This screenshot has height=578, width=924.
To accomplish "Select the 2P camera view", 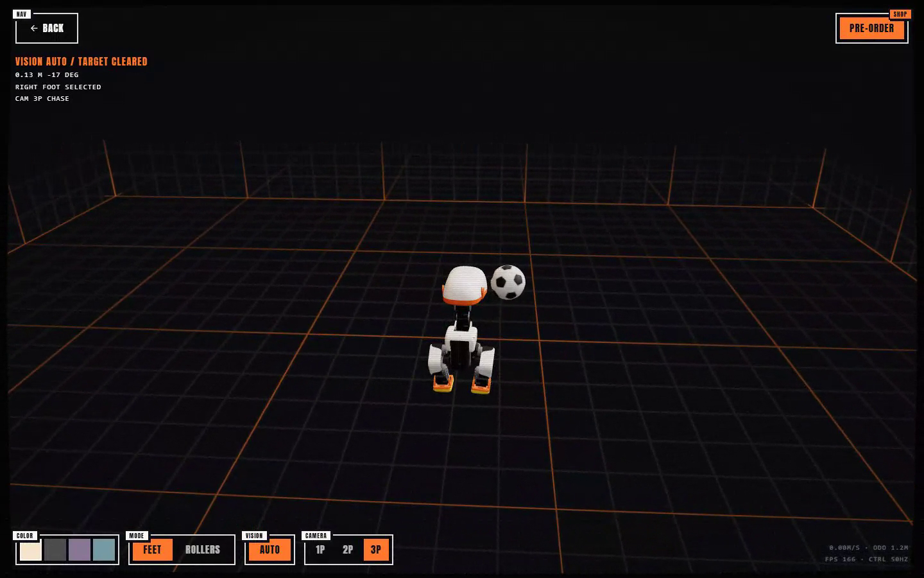I will (x=348, y=550).
